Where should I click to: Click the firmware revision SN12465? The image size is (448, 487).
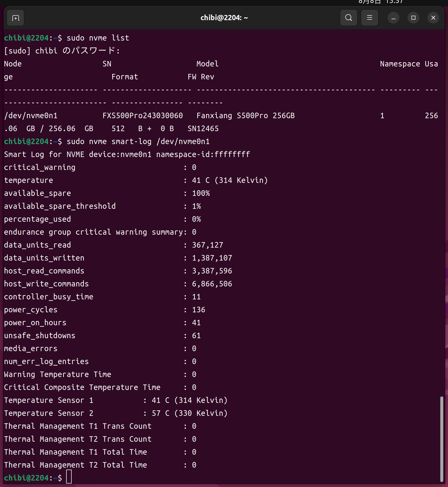203,129
